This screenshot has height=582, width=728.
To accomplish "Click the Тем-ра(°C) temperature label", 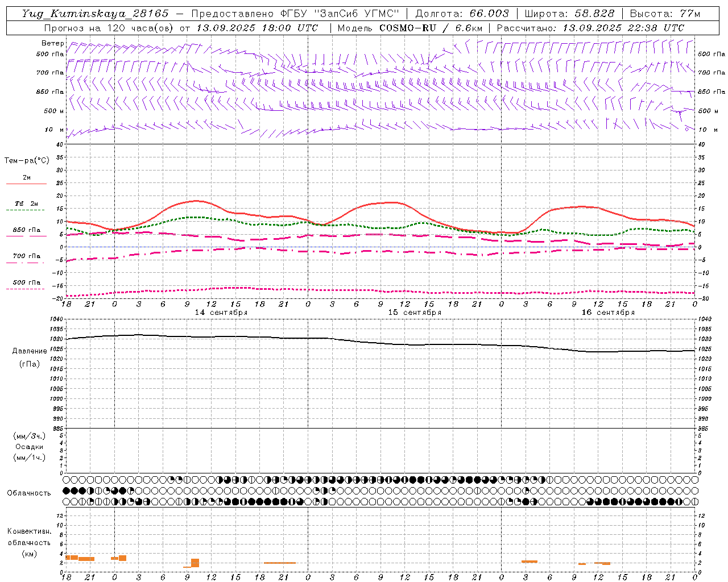I will [x=27, y=161].
